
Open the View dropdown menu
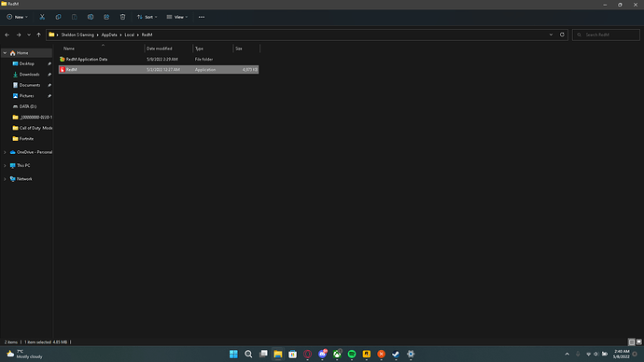[x=177, y=17]
